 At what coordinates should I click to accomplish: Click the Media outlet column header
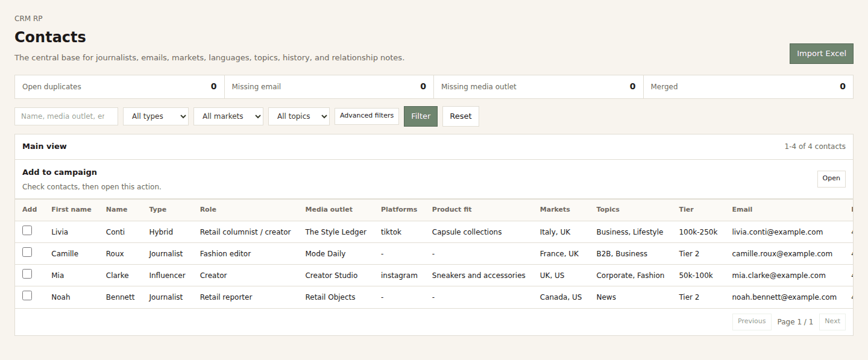click(x=329, y=210)
